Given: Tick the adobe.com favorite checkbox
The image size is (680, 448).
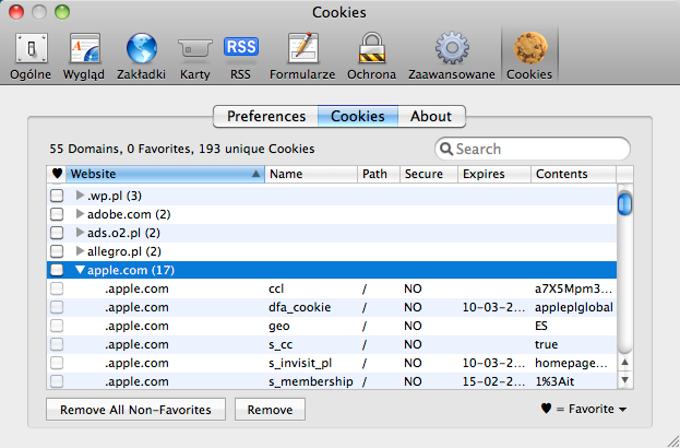Looking at the screenshot, I should (x=56, y=214).
